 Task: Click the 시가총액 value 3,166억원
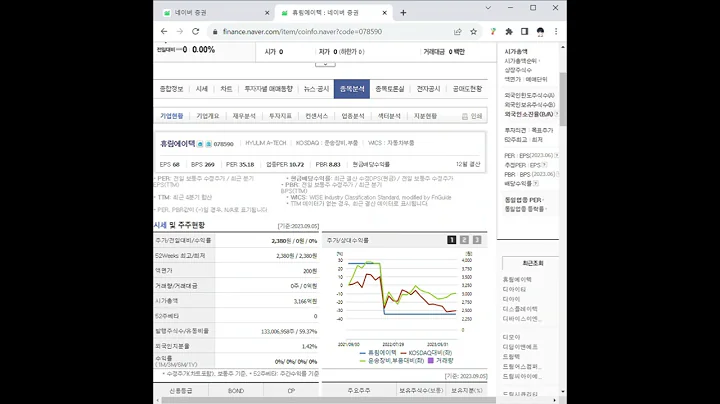click(x=305, y=301)
